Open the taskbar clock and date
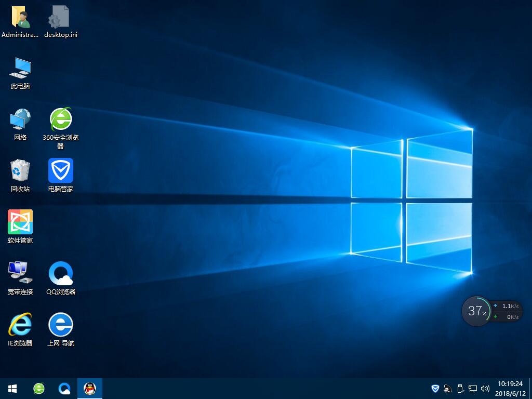 pyautogui.click(x=511, y=389)
